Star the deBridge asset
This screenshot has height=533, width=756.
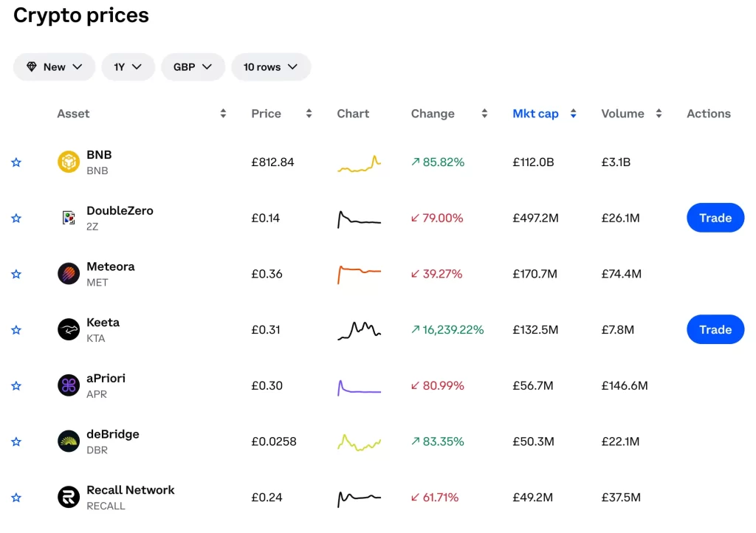[x=16, y=442]
